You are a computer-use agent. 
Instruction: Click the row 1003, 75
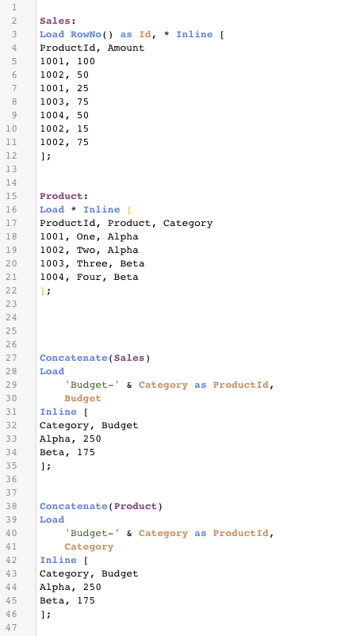64,102
